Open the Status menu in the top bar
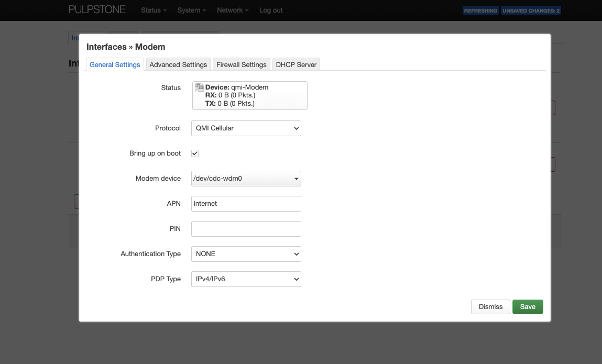The image size is (602, 364). click(154, 10)
